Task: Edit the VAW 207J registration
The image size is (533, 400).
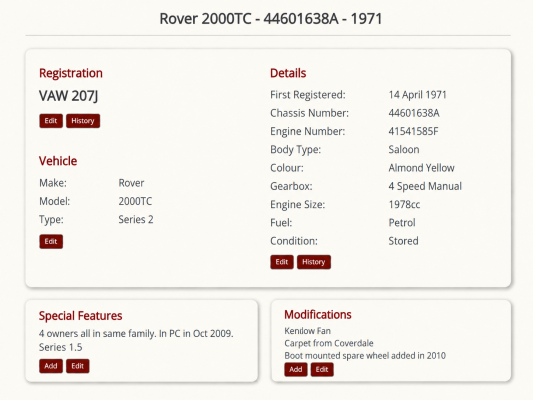Action: [x=51, y=121]
